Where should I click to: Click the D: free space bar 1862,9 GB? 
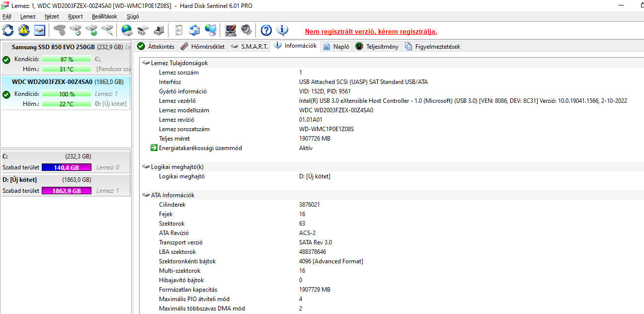[67, 191]
